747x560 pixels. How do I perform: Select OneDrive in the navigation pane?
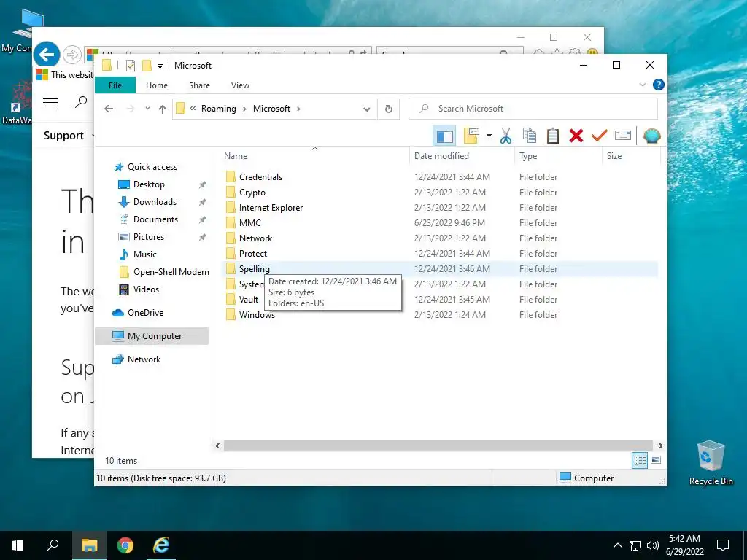click(x=145, y=313)
